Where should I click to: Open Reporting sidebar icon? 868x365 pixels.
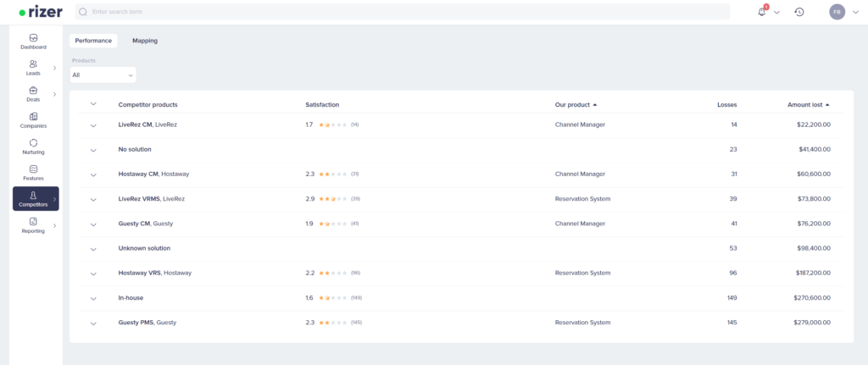click(x=34, y=224)
